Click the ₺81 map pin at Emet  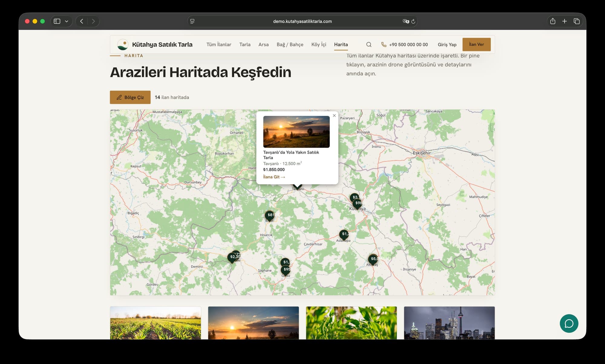click(x=270, y=215)
